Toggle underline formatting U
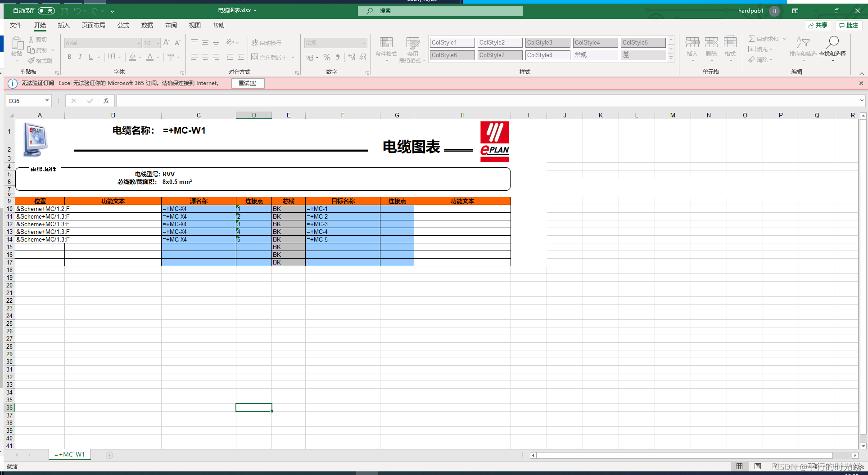Screen dimensions: 868x475 (x=90, y=57)
